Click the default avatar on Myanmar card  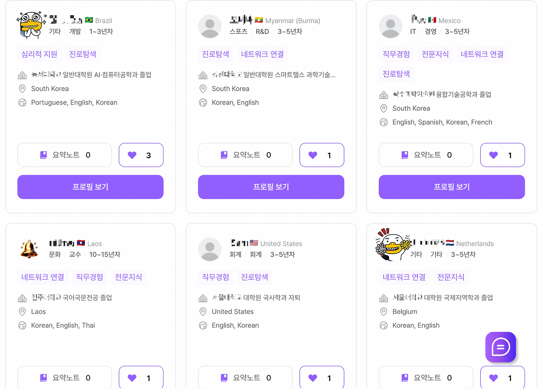click(x=210, y=26)
